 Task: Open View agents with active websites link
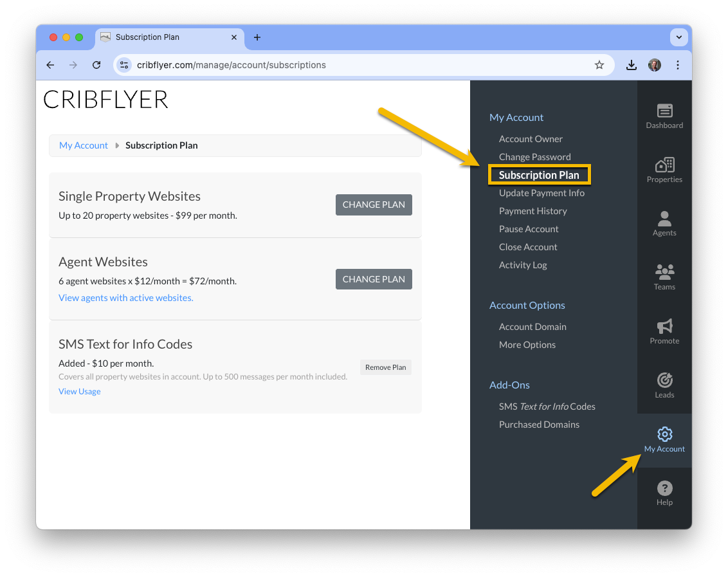(x=126, y=298)
